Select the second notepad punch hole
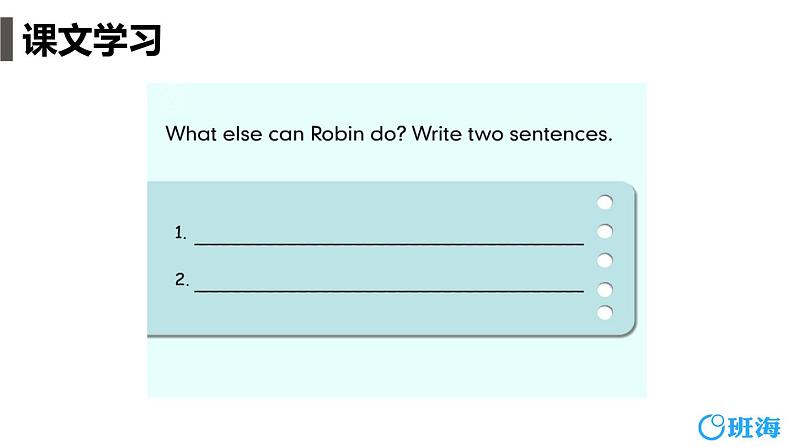This screenshot has height=447, width=794. (605, 231)
